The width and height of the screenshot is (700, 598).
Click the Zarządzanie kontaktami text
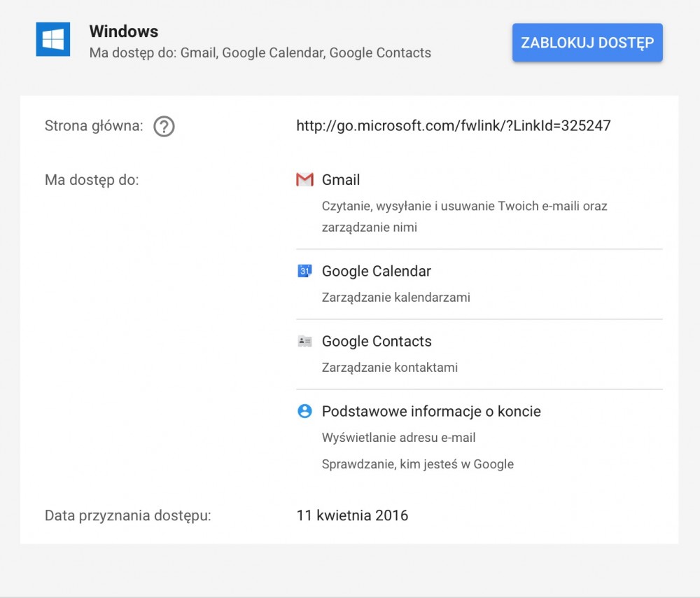(x=390, y=368)
